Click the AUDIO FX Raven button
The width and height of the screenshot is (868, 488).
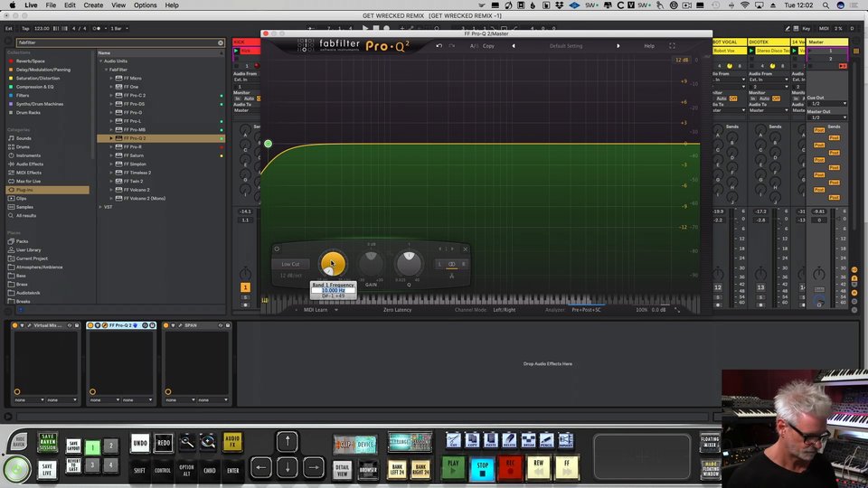[232, 442]
